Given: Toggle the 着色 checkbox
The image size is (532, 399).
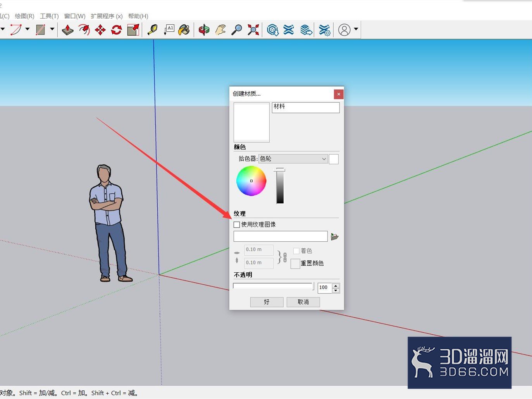Looking at the screenshot, I should point(296,251).
